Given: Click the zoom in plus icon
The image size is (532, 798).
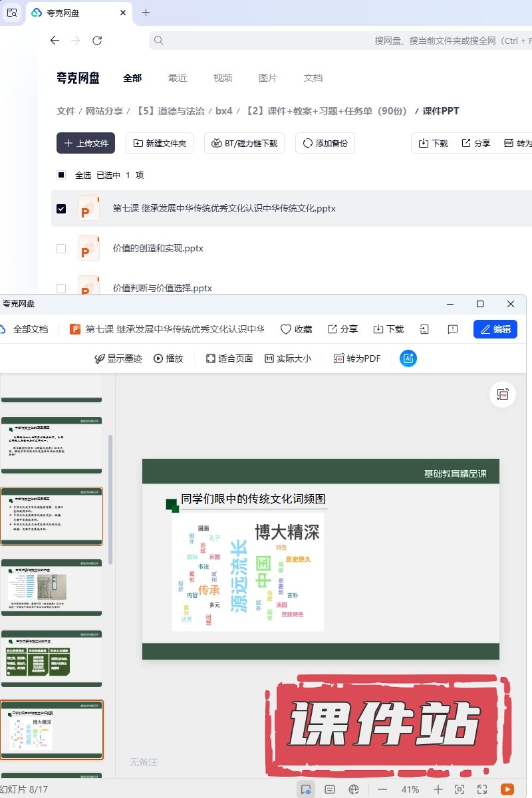Looking at the screenshot, I should (x=438, y=789).
